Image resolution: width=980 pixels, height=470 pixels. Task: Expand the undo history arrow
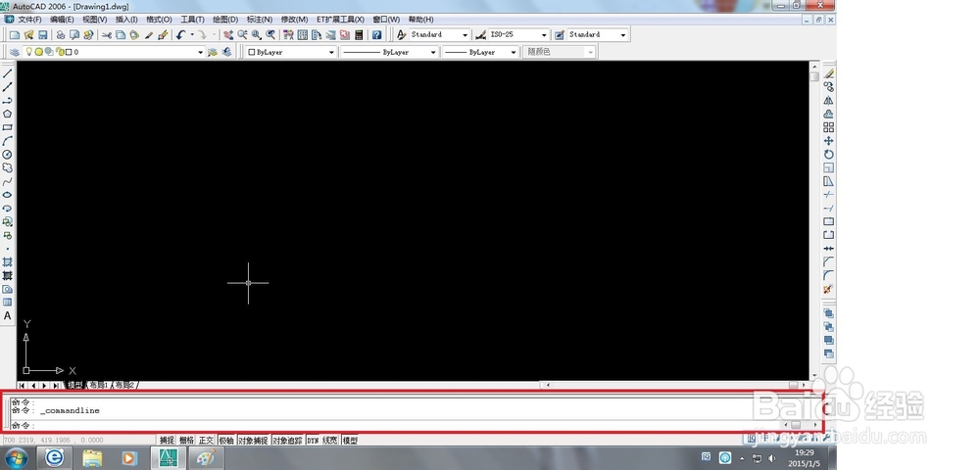tap(192, 35)
